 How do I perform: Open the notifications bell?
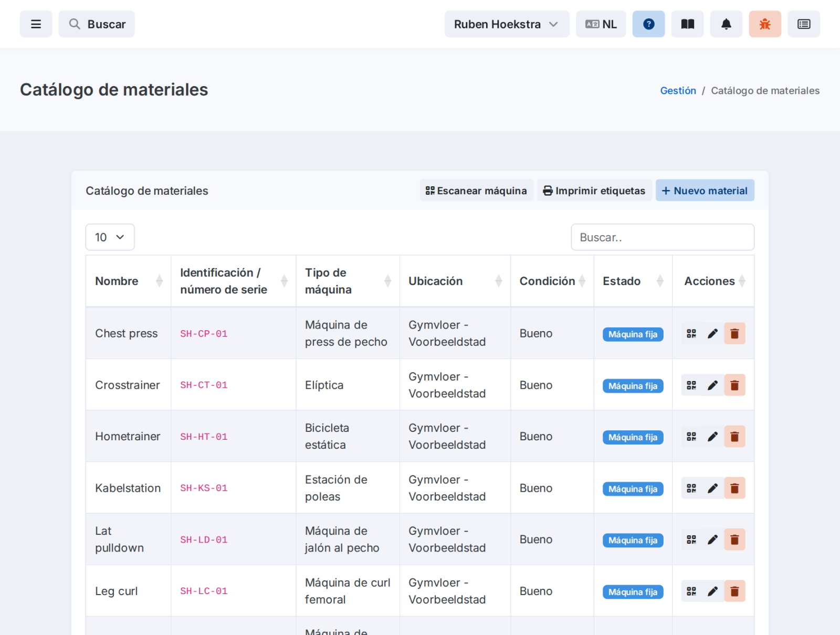(x=726, y=24)
